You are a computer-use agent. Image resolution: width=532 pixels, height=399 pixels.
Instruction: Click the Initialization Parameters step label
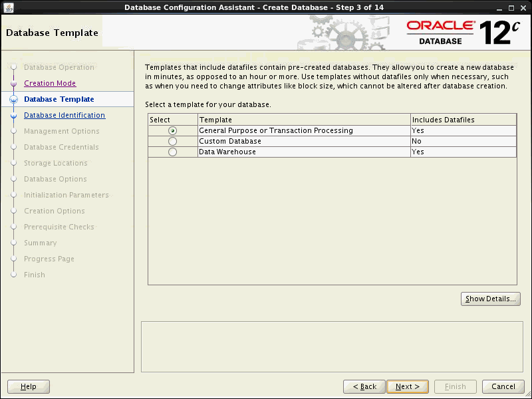(66, 195)
